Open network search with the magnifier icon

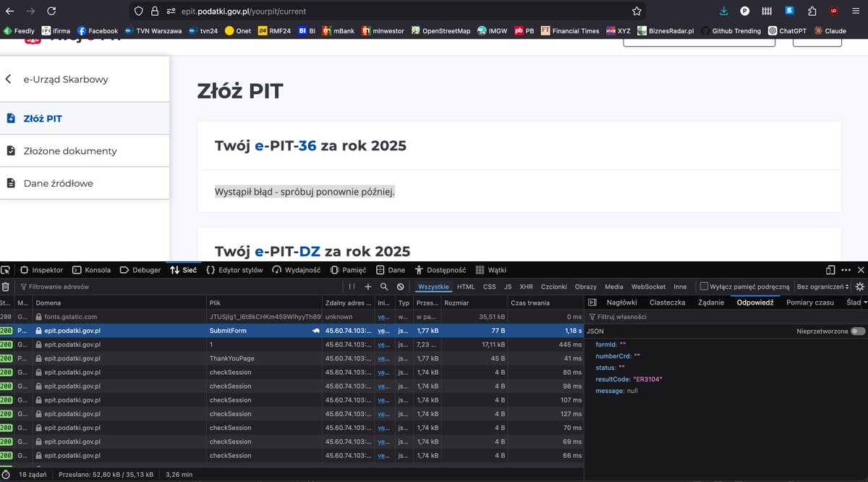[x=384, y=287]
